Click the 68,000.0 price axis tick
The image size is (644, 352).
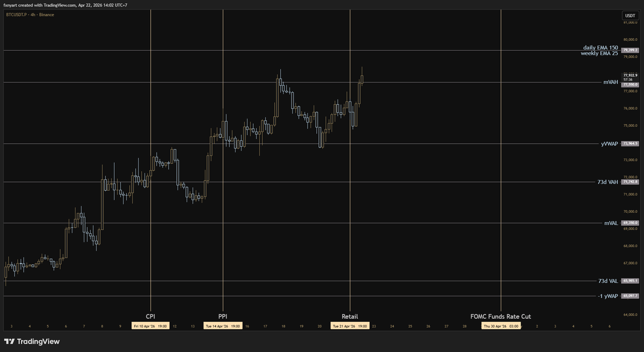point(631,246)
